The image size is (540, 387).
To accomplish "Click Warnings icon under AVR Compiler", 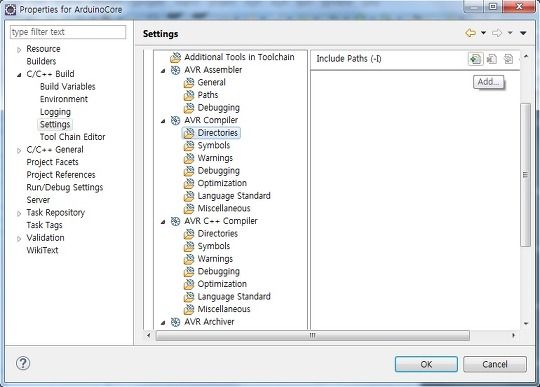I will pyautogui.click(x=189, y=158).
